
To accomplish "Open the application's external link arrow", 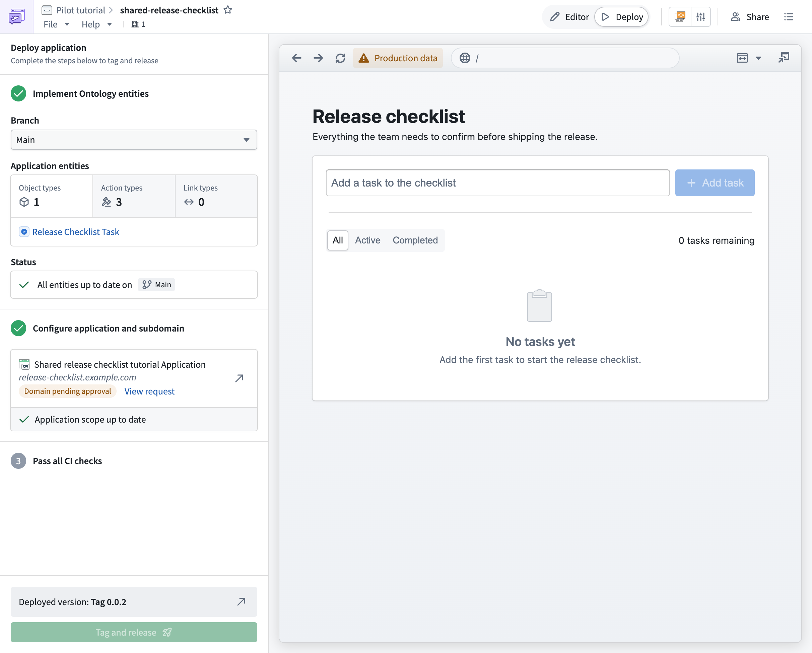I will tap(239, 378).
